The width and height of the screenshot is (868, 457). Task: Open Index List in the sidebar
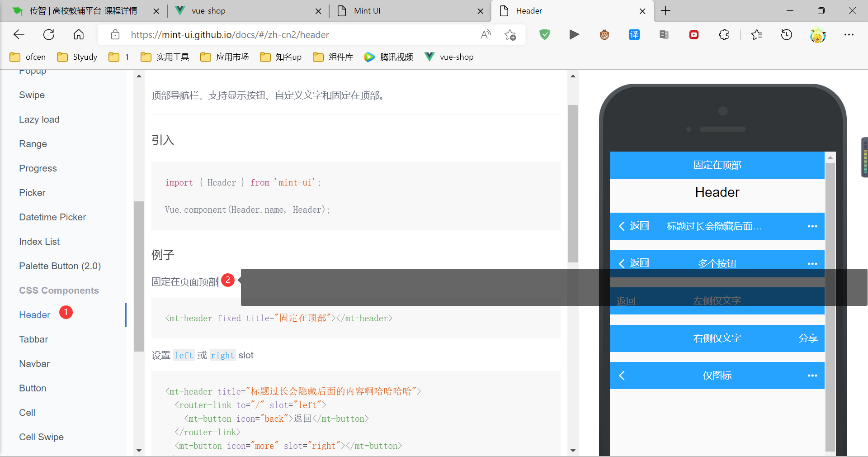(39, 242)
